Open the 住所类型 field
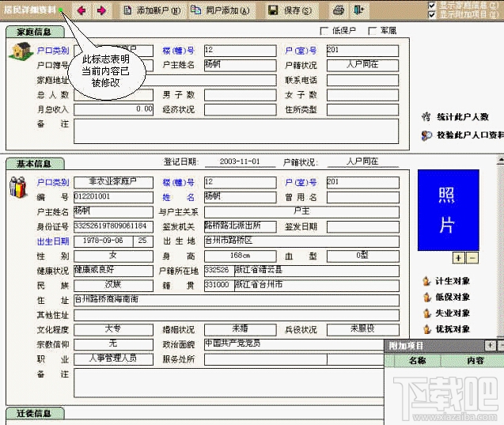Viewport: 504px width, 425px height. pyautogui.click(x=362, y=110)
